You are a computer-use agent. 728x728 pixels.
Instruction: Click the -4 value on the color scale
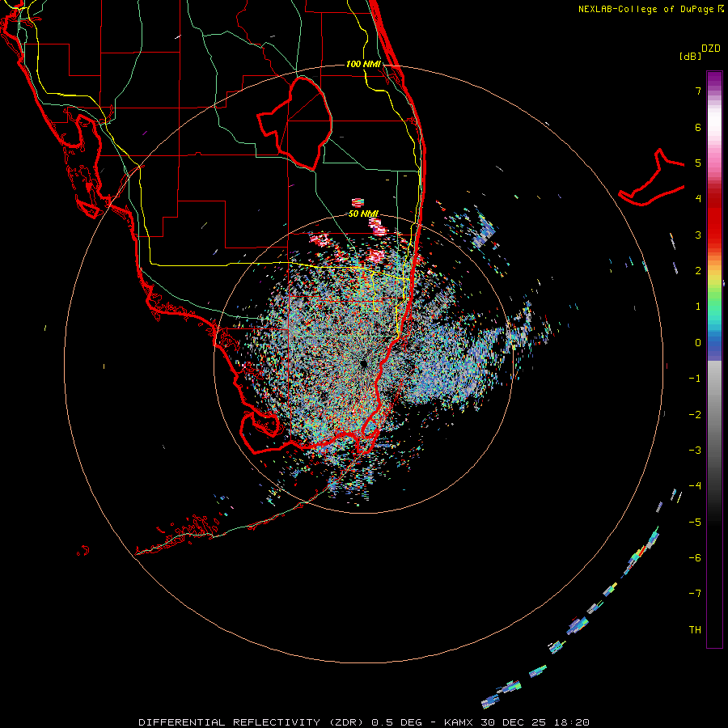[x=695, y=486]
